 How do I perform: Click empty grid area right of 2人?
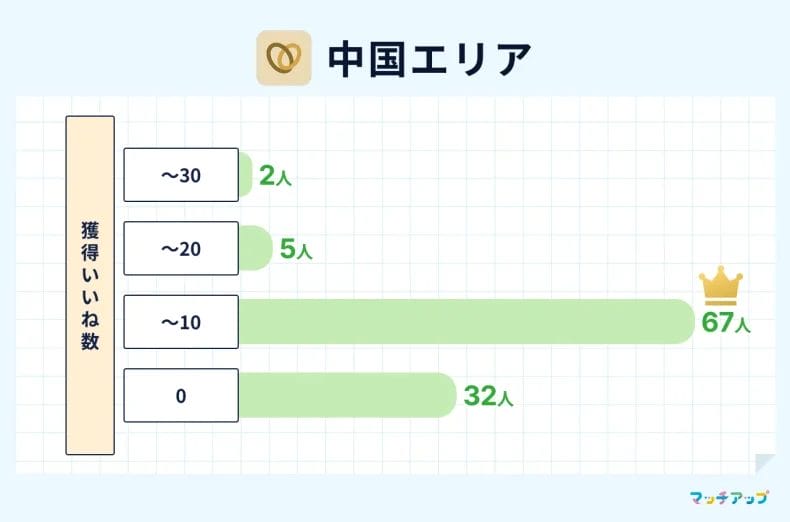coord(520,175)
